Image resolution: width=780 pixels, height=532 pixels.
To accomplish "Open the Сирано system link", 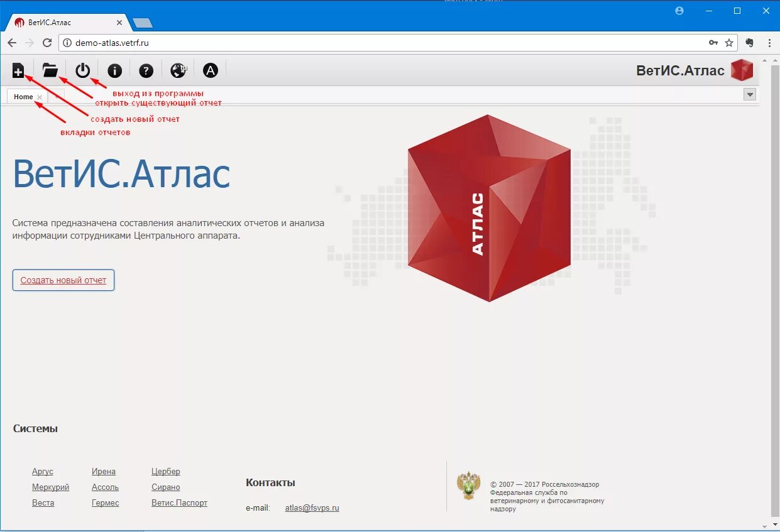I will pyautogui.click(x=166, y=487).
